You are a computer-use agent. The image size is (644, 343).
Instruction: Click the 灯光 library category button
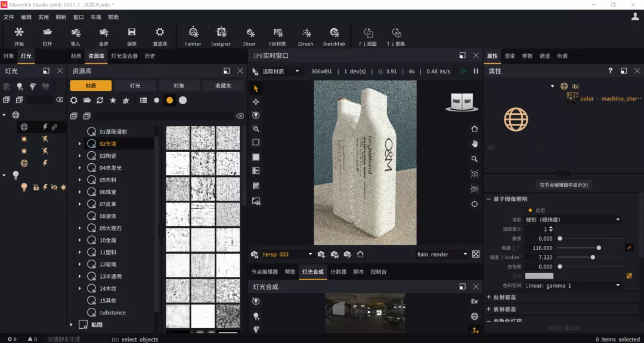click(x=135, y=86)
